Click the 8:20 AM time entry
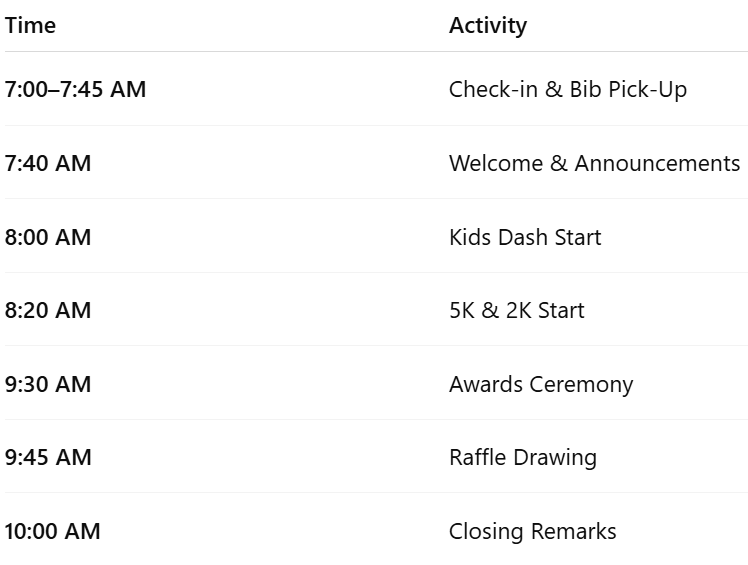 coord(48,310)
